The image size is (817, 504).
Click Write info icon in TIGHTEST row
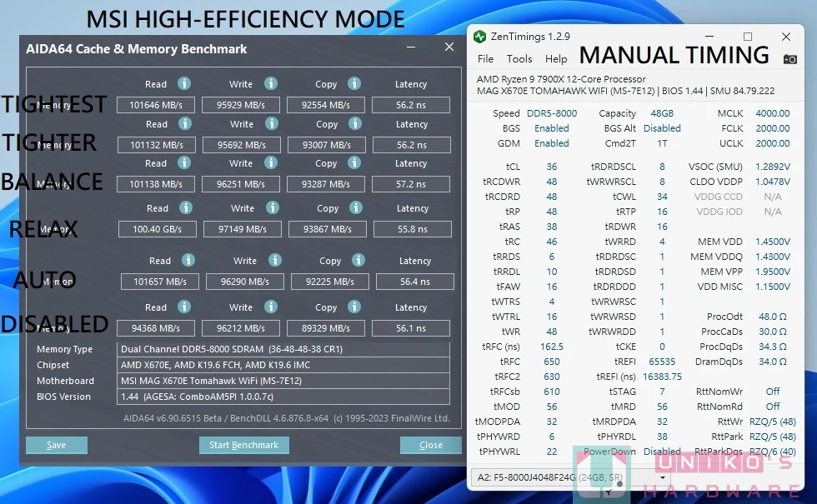pos(270,83)
